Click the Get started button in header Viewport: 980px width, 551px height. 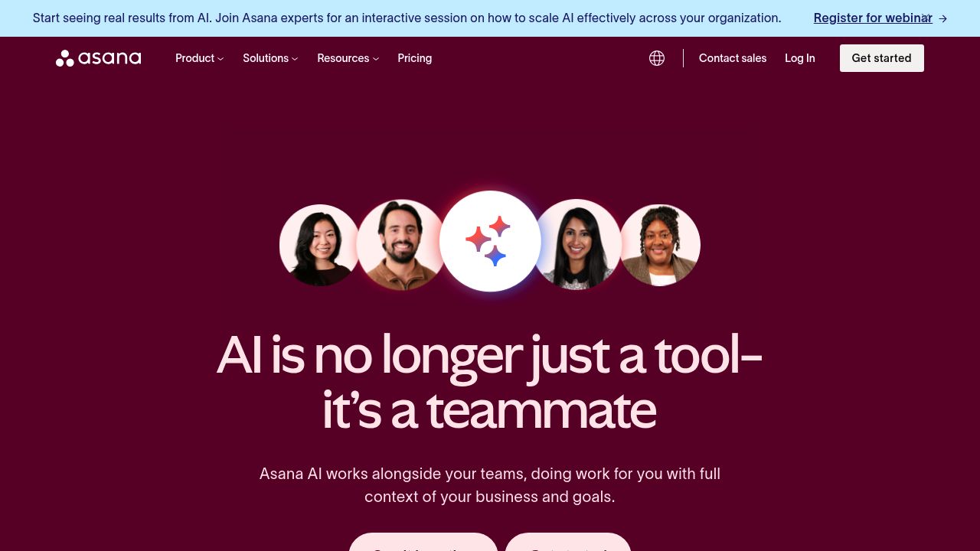[882, 58]
